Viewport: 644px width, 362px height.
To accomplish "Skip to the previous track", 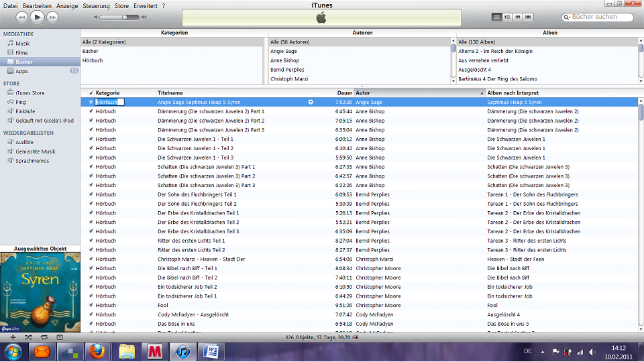I will pos(21,17).
